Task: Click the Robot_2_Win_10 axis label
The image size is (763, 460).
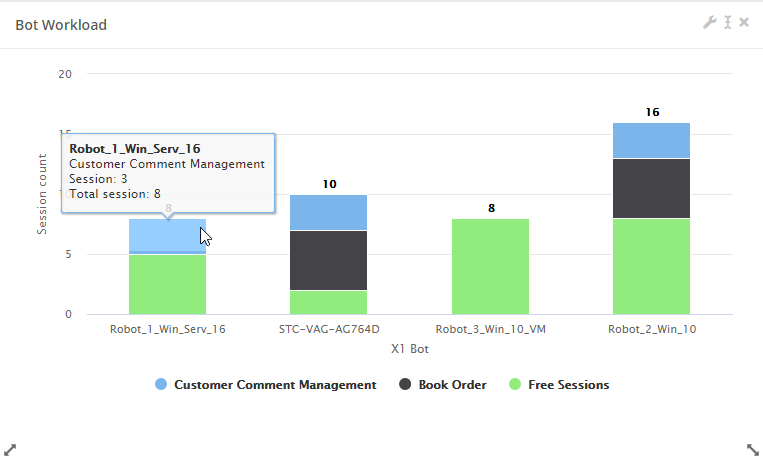Action: (652, 330)
